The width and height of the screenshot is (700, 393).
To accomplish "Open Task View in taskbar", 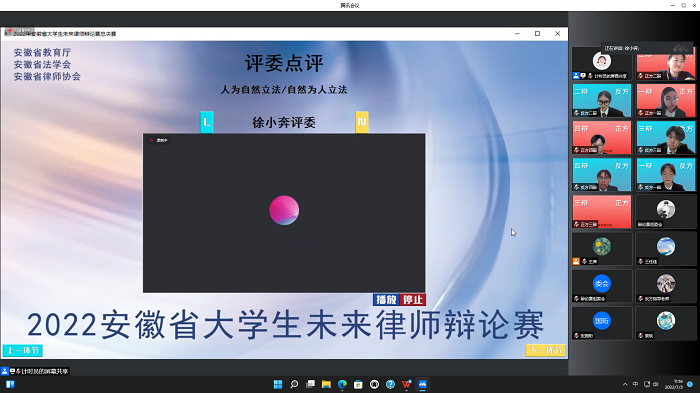I will [310, 385].
